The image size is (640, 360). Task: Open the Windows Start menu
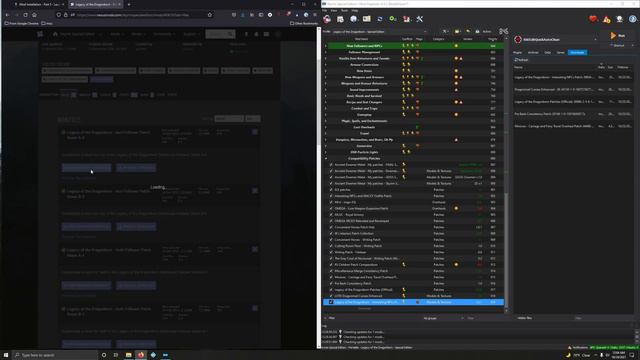tap(6, 355)
